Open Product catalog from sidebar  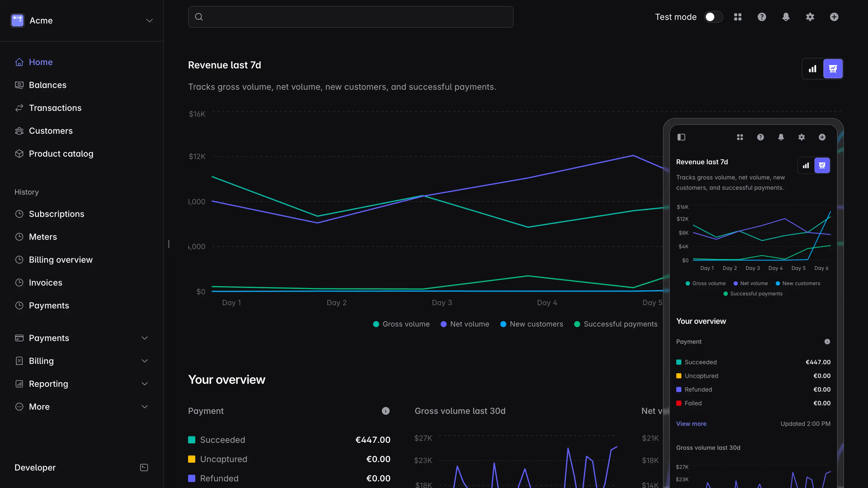(61, 154)
